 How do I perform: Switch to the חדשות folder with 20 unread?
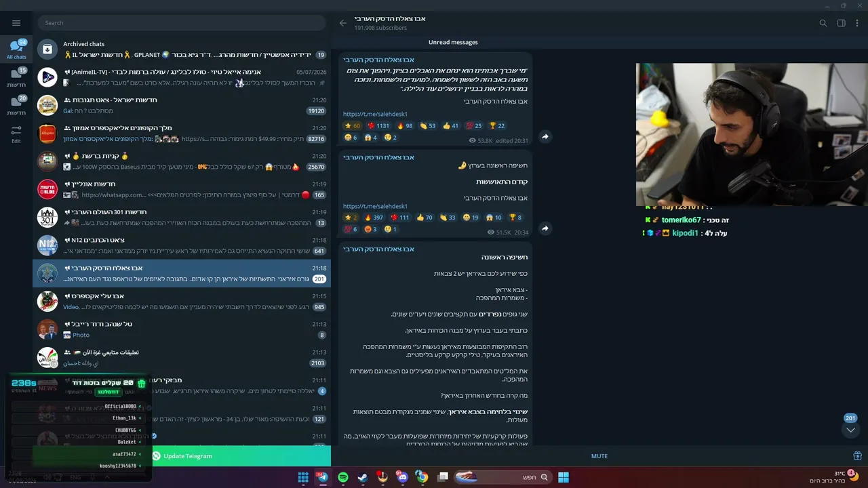click(16, 106)
